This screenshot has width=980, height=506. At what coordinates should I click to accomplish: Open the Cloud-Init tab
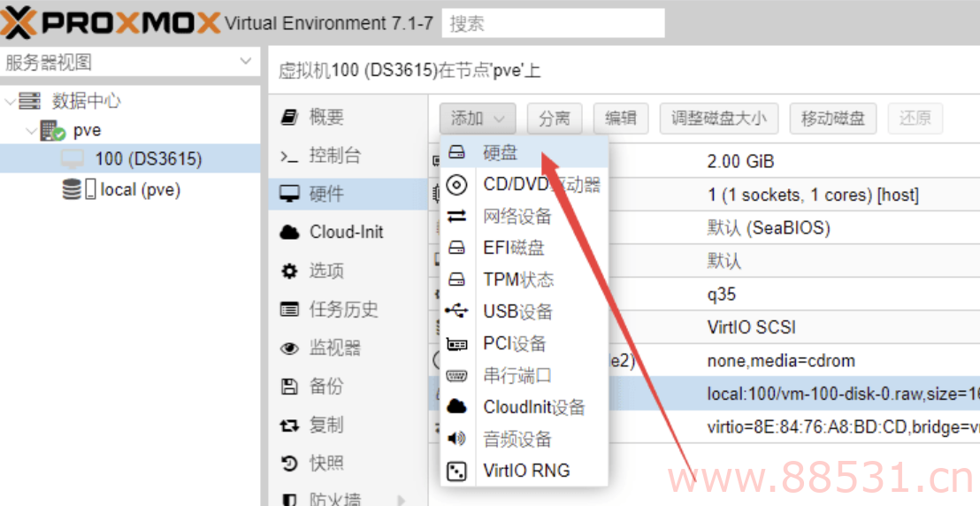click(x=348, y=233)
